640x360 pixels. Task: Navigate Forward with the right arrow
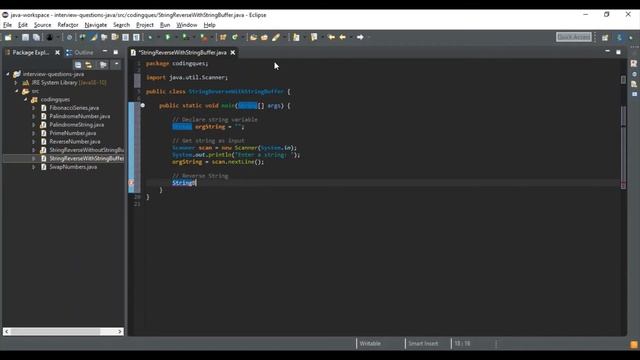click(360, 38)
